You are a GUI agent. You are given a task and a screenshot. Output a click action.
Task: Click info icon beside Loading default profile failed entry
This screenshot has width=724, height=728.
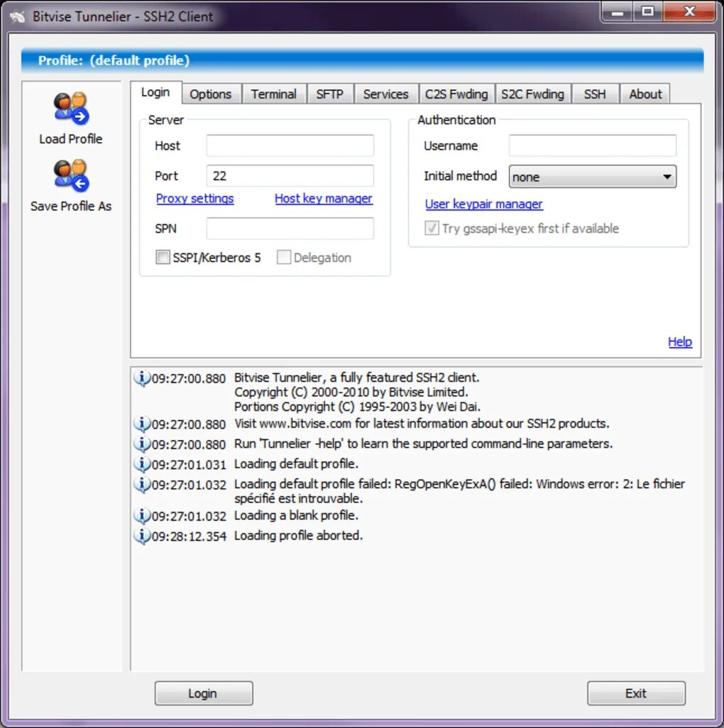click(x=142, y=485)
